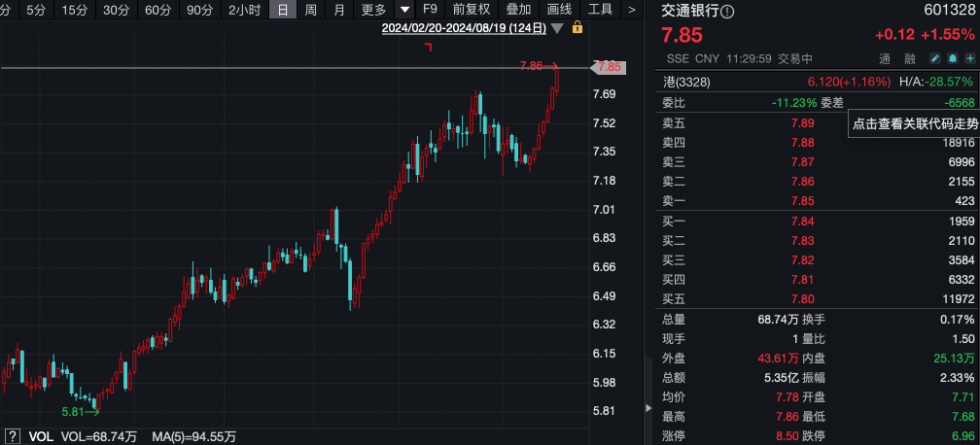This screenshot has height=445, width=980.
Task: Click the 通 stock connect badge
Action: coord(884,58)
